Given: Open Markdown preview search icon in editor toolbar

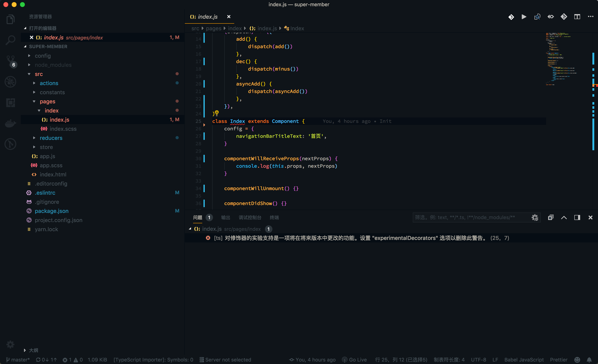Looking at the screenshot, I should coord(537,17).
